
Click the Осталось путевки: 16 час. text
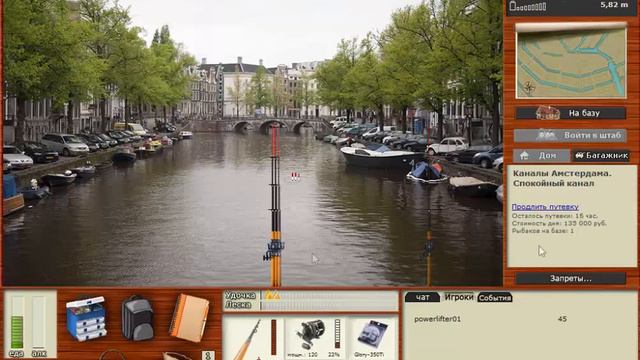(555, 216)
